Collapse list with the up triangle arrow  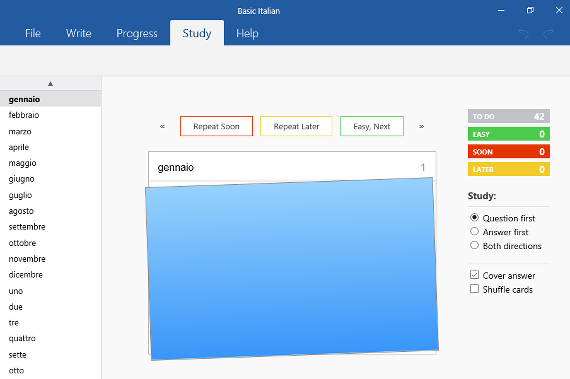tap(51, 84)
